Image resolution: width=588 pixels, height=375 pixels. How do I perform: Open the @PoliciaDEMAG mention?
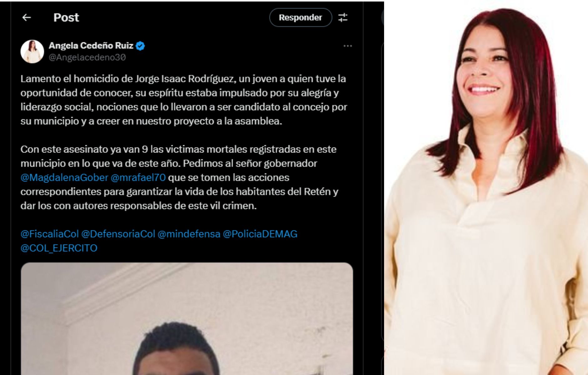(x=260, y=234)
